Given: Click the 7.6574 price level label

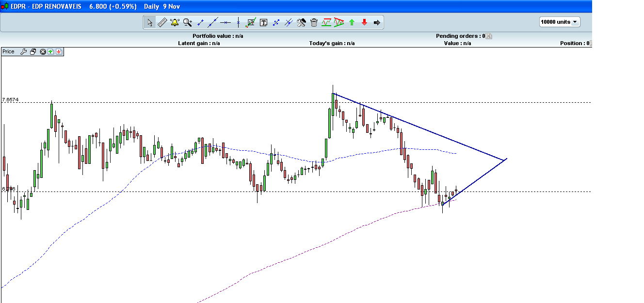Looking at the screenshot, I should coord(10,100).
